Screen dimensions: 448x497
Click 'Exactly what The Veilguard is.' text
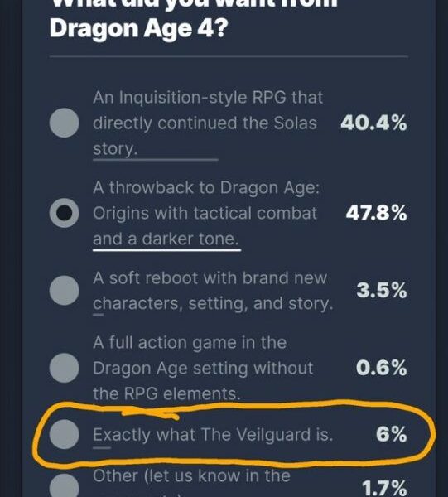[x=213, y=434]
